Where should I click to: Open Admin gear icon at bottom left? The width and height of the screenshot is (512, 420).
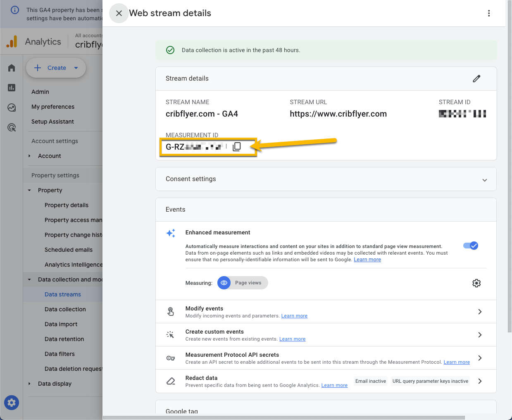(12, 403)
